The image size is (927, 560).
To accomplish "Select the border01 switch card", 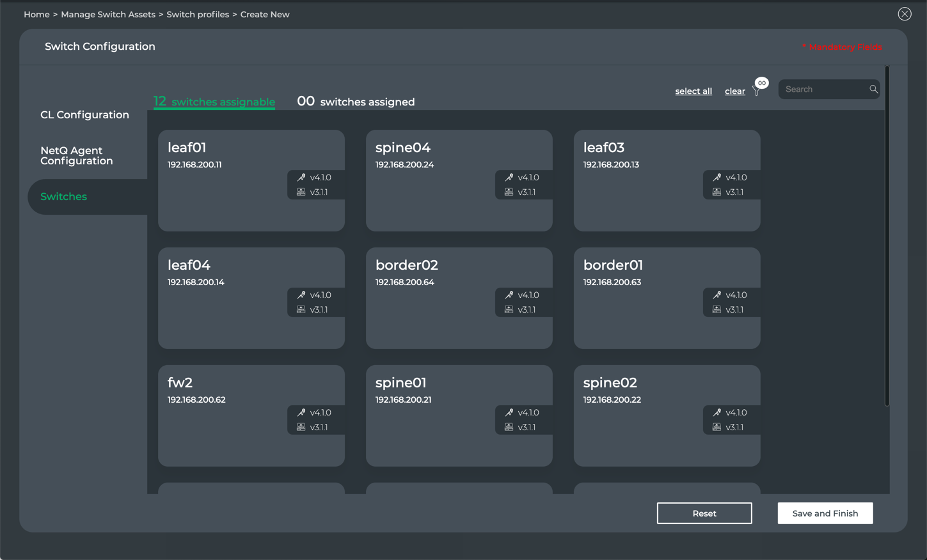I will click(x=667, y=298).
